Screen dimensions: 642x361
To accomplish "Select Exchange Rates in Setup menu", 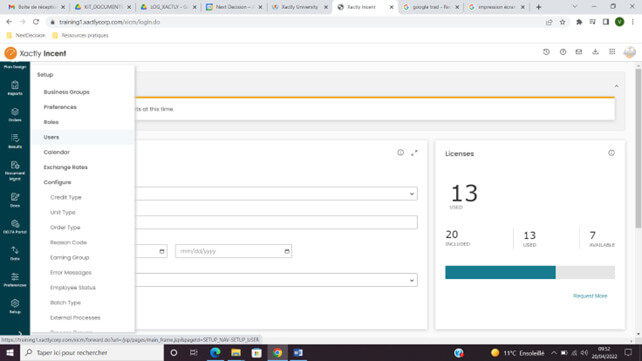I will [x=66, y=167].
